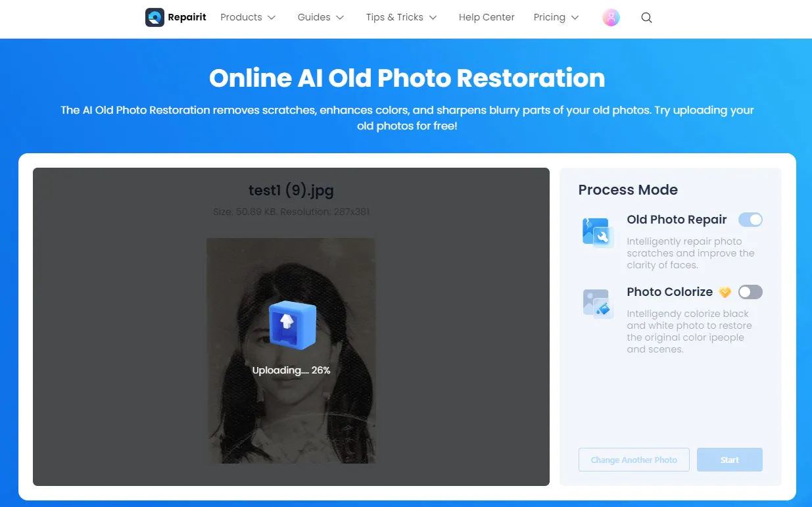812x507 pixels.
Task: Enable the Photo Colorize switch
Action: (x=750, y=292)
